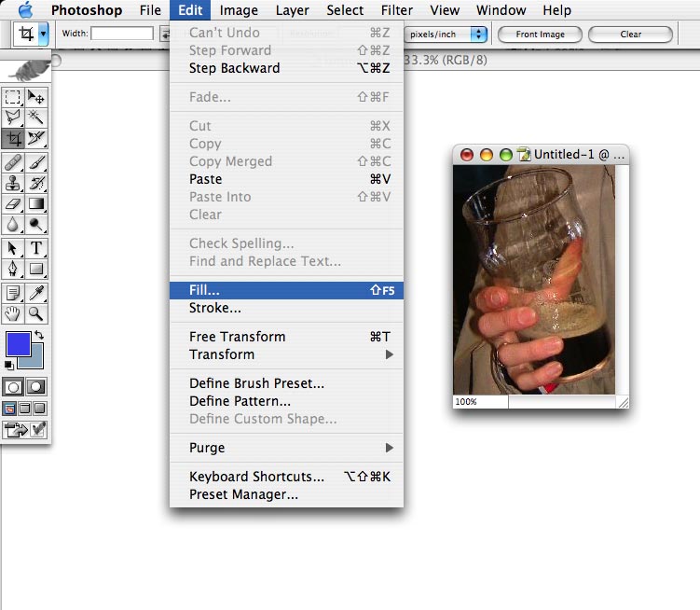Viewport: 700px width, 610px height.
Task: Select the Notes tool
Action: coord(12,293)
